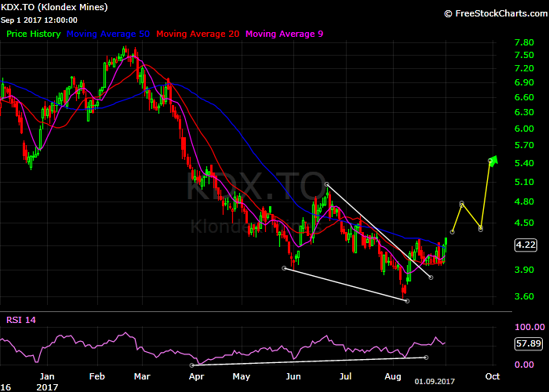
Task: Click the copyright symbol beside FreeStockCharts.com
Action: 448,14
